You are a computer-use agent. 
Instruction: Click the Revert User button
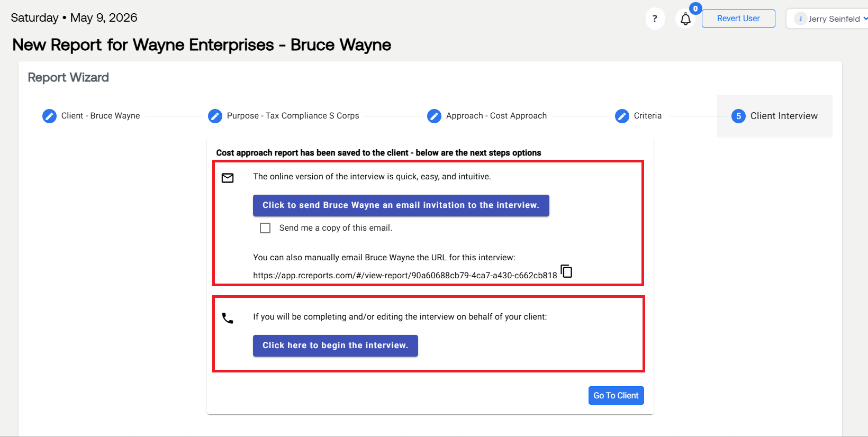[x=738, y=19]
